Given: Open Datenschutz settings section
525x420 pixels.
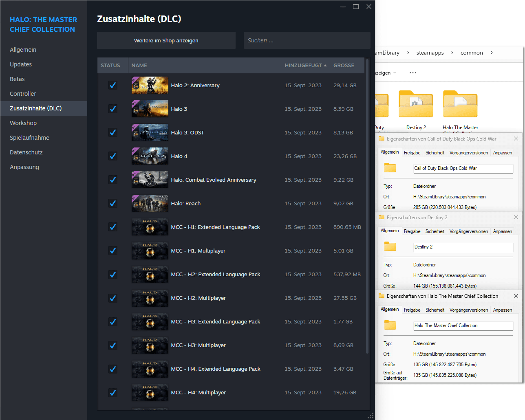Looking at the screenshot, I should pyautogui.click(x=44, y=152).
